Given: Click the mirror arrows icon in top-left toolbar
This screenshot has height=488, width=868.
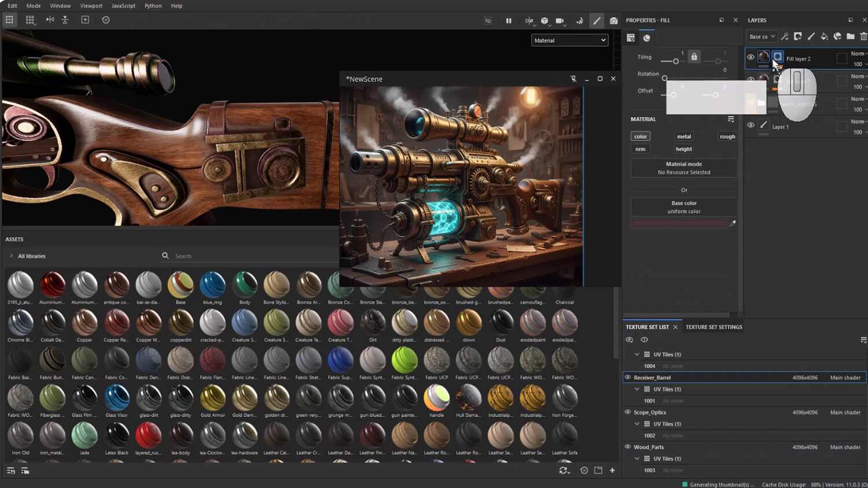Looking at the screenshot, I should [x=50, y=20].
